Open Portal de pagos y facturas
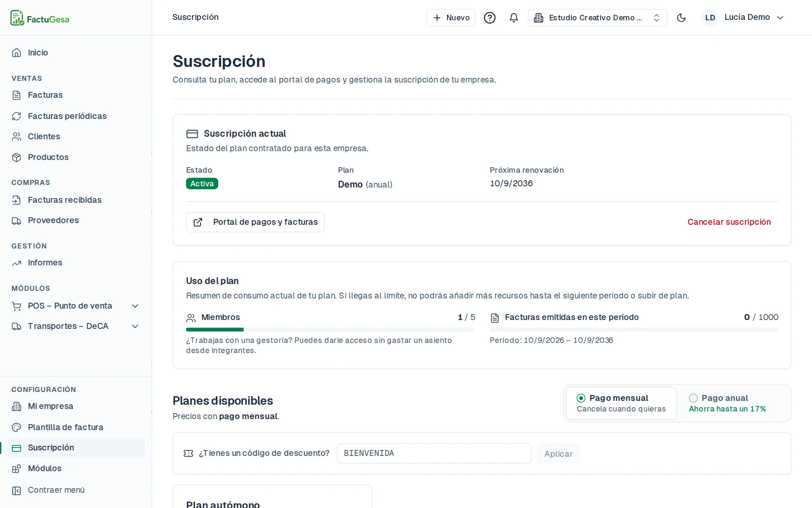Viewport: 812px width, 508px height. coord(255,222)
